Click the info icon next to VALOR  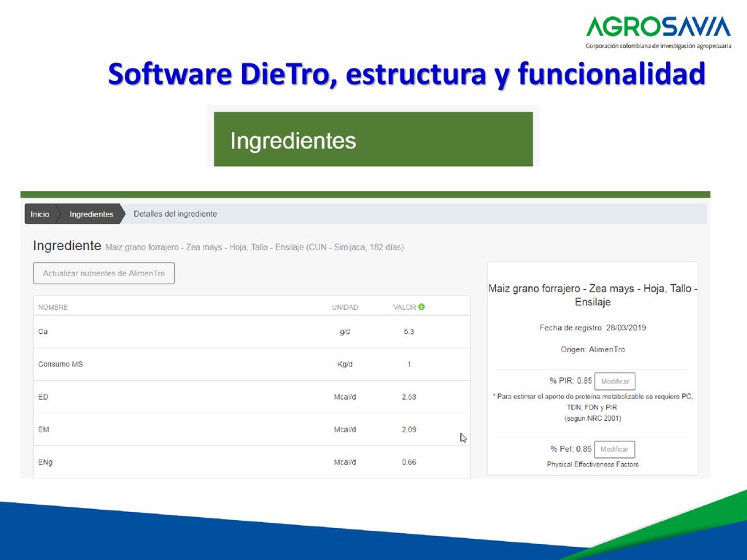pos(422,307)
